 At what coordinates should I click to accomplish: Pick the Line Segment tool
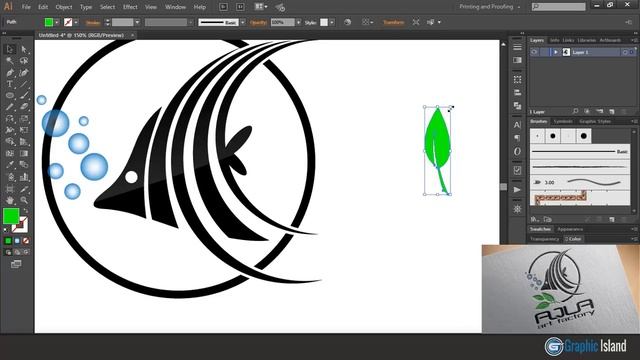[x=24, y=84]
